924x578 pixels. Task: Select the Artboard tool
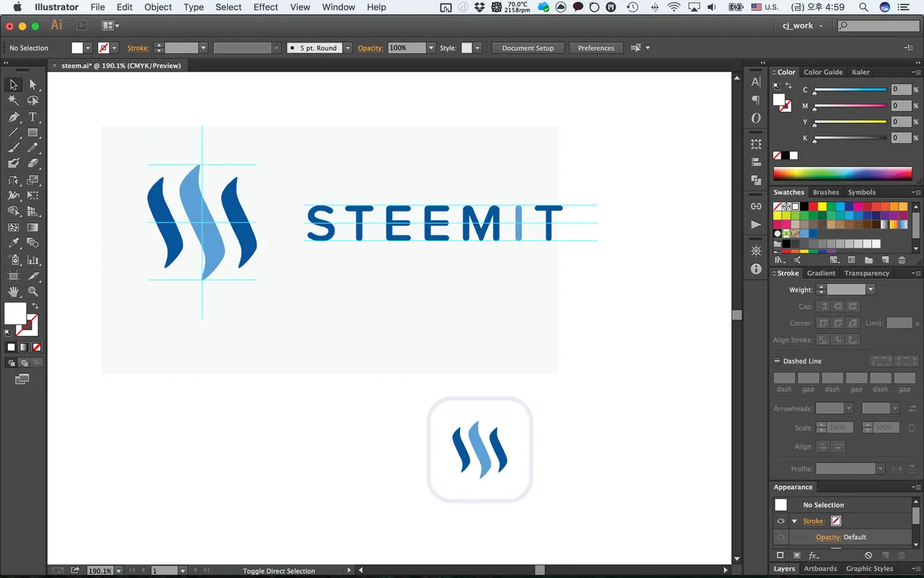[13, 276]
